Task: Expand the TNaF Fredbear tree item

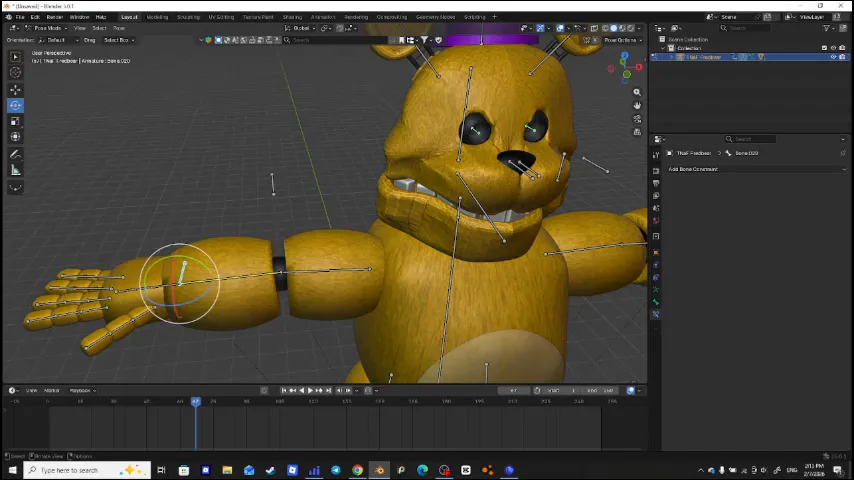Action: point(672,57)
